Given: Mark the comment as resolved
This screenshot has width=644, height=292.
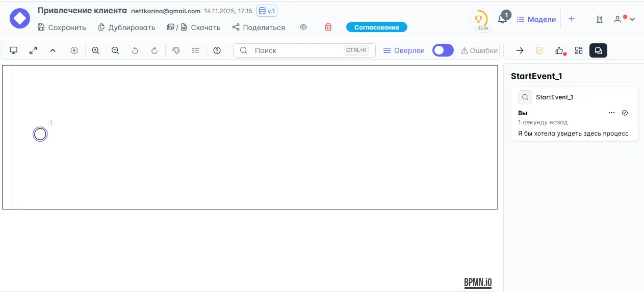Looking at the screenshot, I should (x=625, y=113).
